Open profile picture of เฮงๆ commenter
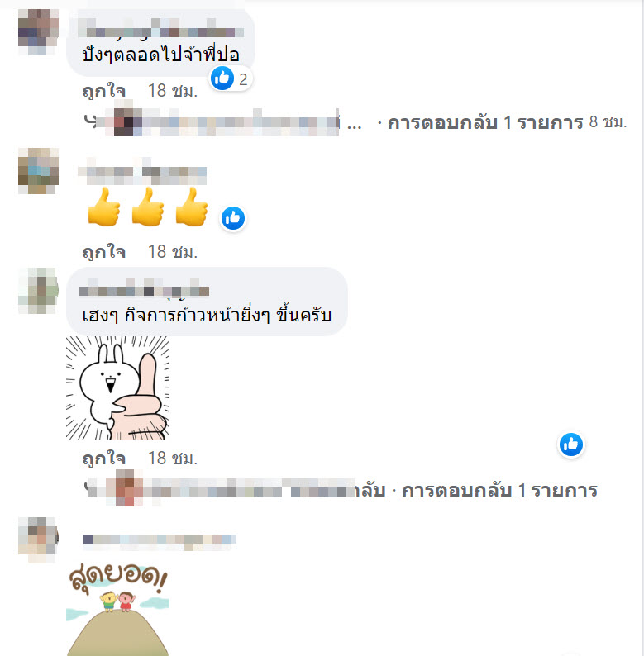Viewport: 644px width, 656px height. pyautogui.click(x=38, y=291)
